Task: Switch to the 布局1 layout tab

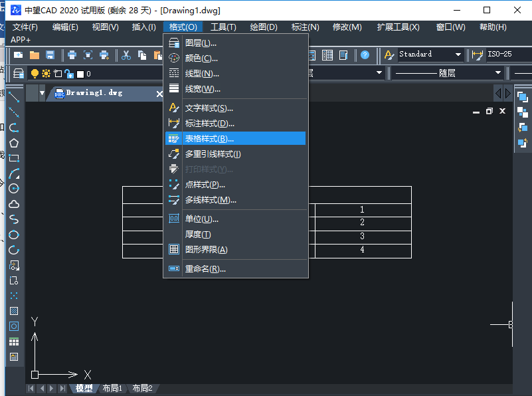Action: (112, 389)
